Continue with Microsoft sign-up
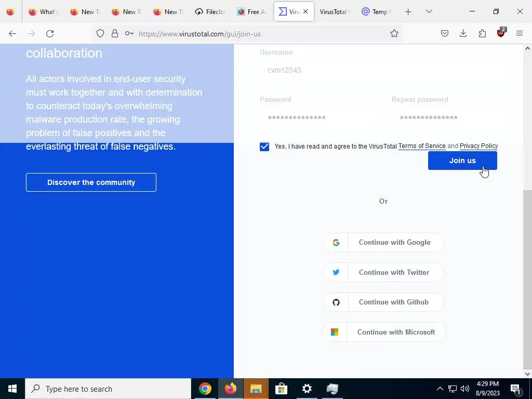Viewport: 532px width, 399px height. coord(383,332)
